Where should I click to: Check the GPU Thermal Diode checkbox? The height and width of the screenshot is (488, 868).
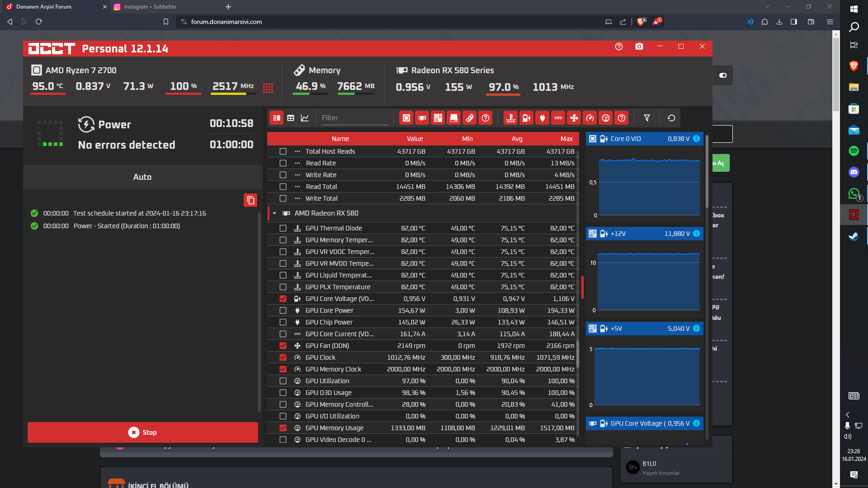click(283, 228)
